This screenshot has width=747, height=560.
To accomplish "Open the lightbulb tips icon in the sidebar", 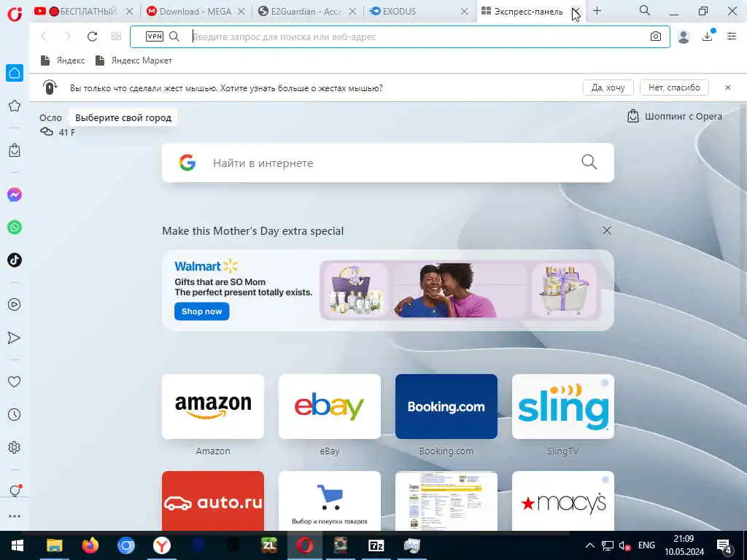I will click(x=15, y=491).
